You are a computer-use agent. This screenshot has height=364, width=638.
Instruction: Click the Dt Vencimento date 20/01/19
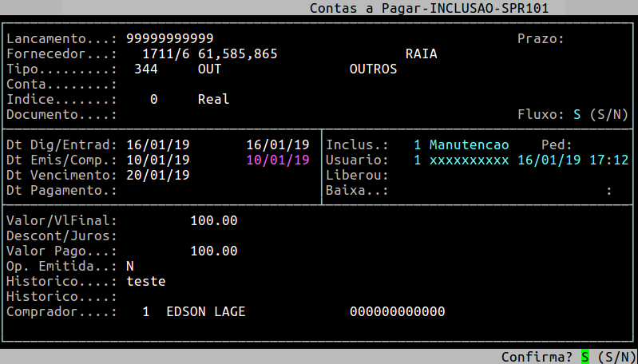(157, 175)
